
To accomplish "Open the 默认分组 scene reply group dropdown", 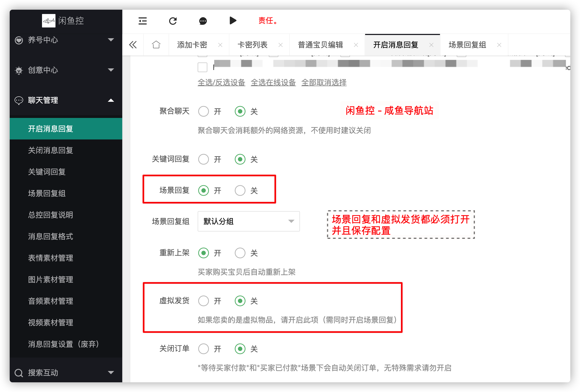I will pyautogui.click(x=249, y=221).
